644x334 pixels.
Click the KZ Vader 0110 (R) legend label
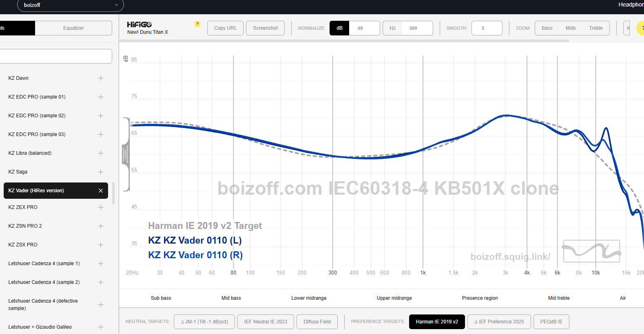coord(195,255)
